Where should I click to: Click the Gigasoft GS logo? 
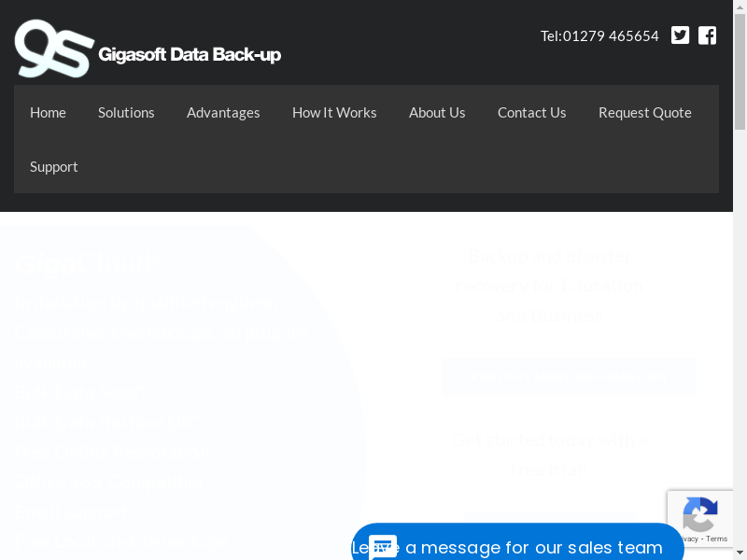pos(55,49)
